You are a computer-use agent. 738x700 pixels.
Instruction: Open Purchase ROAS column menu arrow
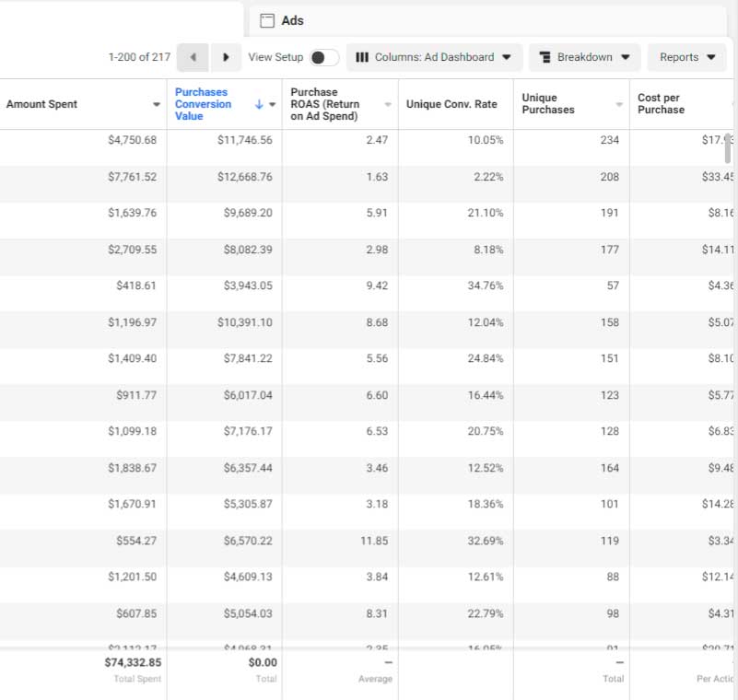[388, 104]
